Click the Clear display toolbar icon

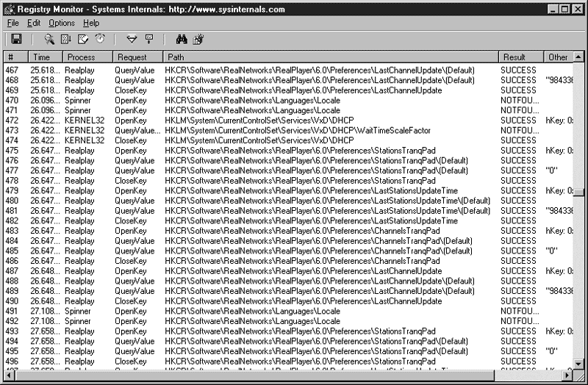(83, 39)
